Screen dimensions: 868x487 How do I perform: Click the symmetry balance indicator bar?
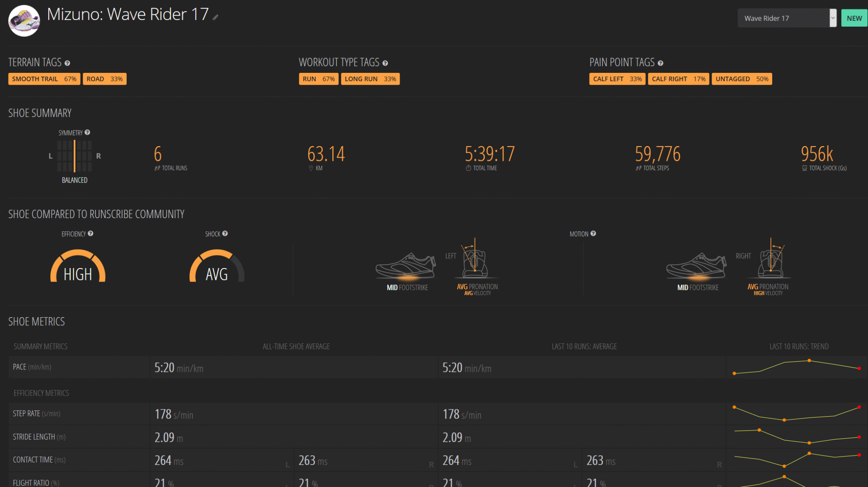pos(75,156)
